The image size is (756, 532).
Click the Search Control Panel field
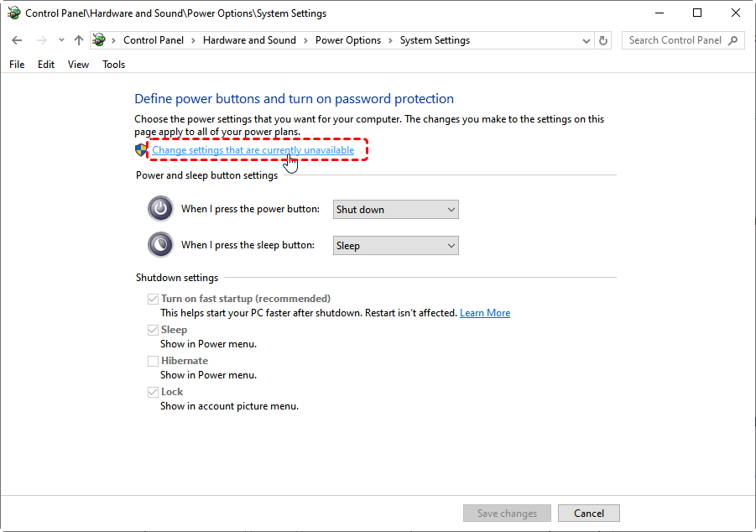point(675,40)
